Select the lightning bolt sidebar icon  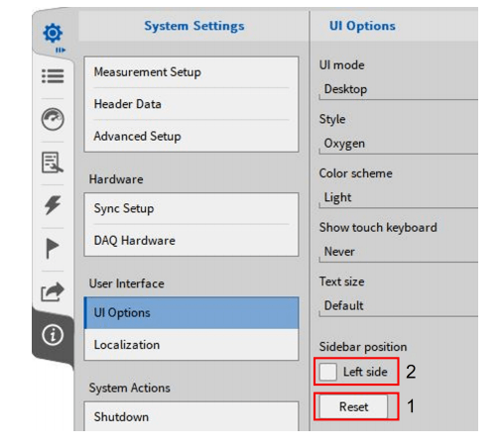point(53,205)
